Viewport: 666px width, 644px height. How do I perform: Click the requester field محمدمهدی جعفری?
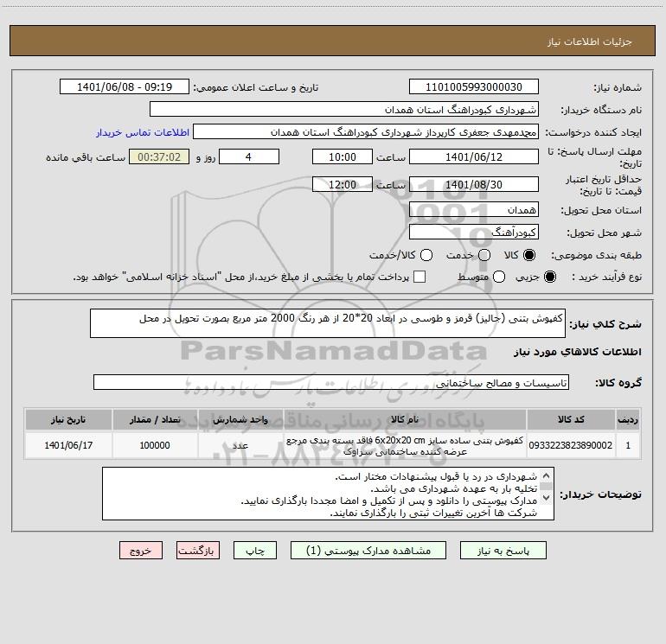366,132
